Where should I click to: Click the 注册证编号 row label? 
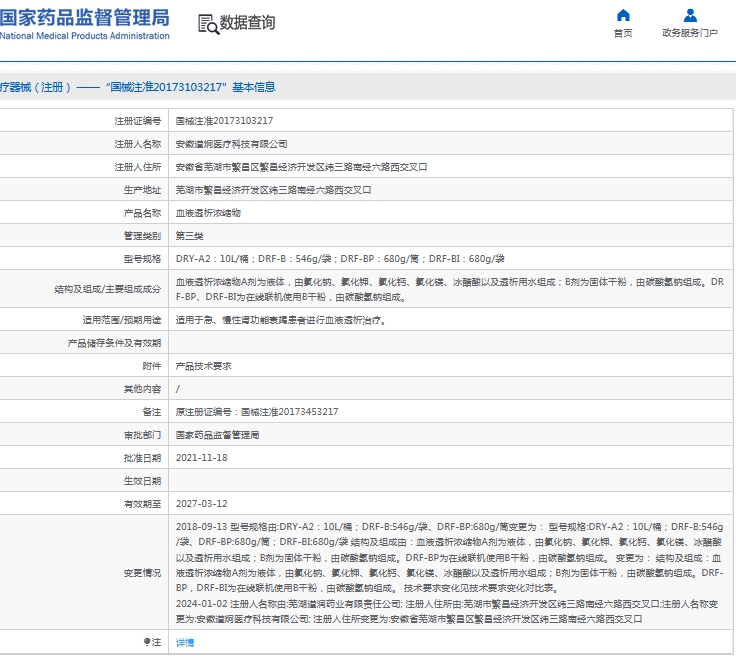138,121
